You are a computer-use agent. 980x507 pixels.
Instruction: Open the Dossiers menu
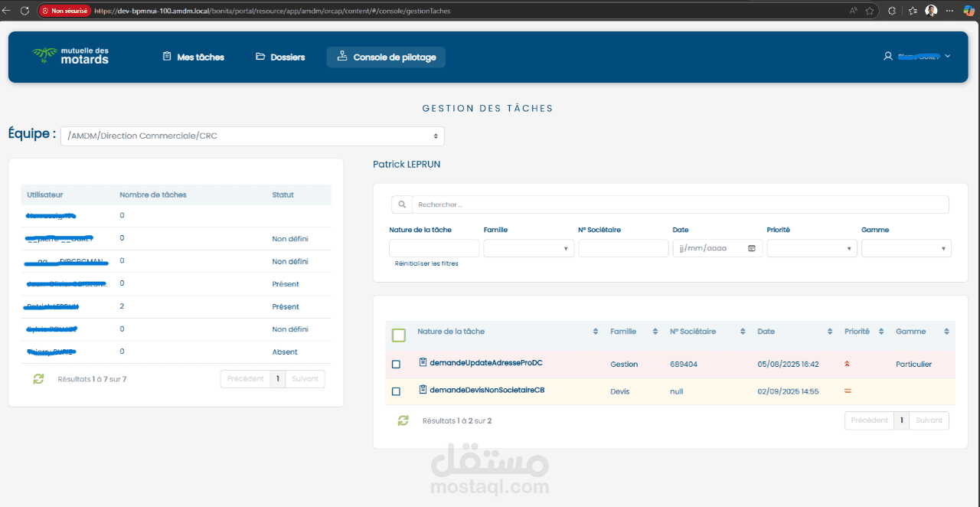pos(280,57)
